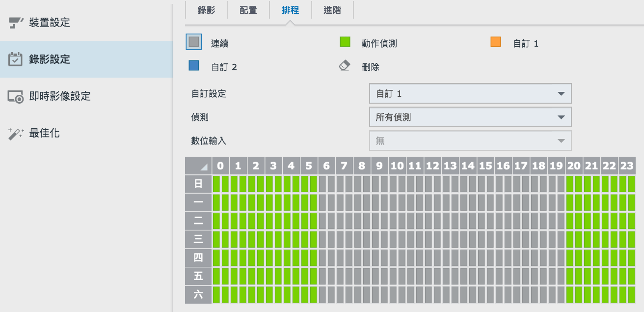
Task: Click the 日 (Sunday) row header
Action: (x=198, y=184)
